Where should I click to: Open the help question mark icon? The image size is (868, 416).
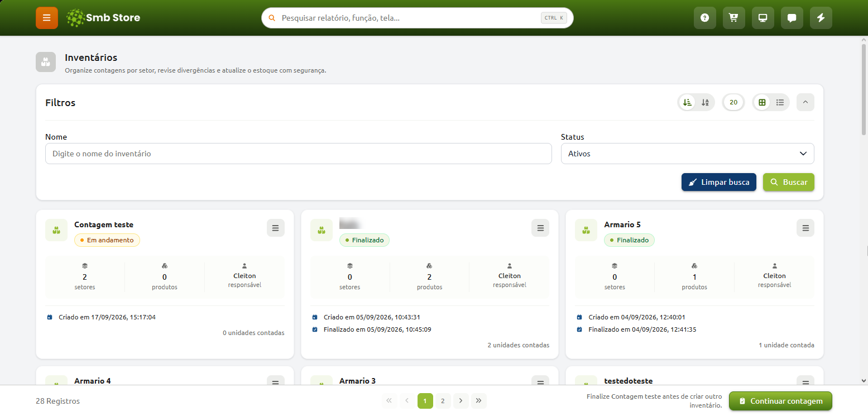pyautogui.click(x=705, y=18)
